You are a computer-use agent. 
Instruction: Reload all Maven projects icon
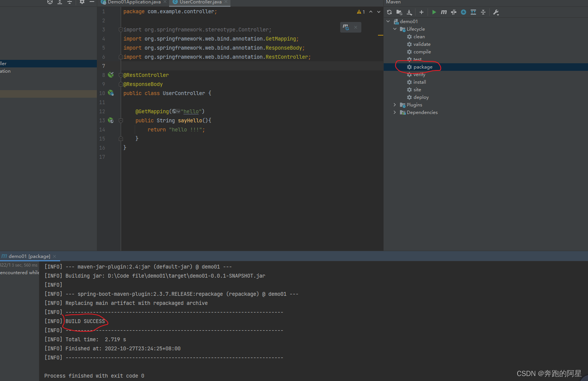tap(389, 12)
